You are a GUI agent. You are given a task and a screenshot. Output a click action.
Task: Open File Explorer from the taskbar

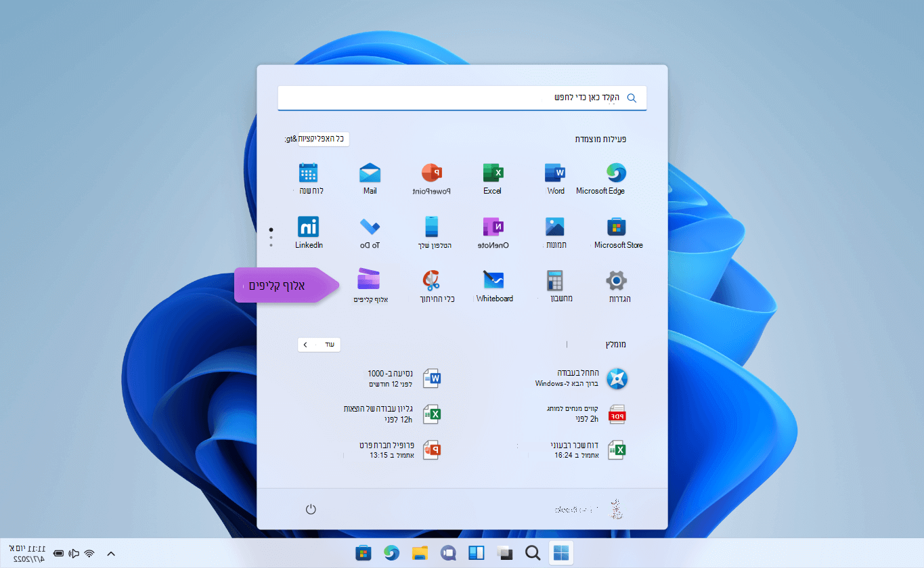coord(420,553)
